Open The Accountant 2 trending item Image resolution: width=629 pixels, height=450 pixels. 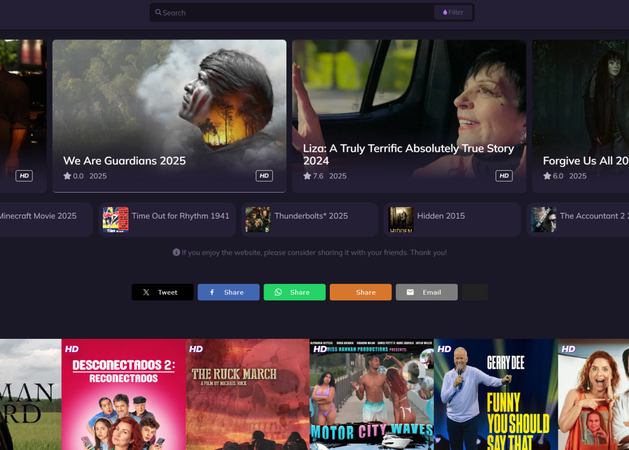tap(578, 219)
